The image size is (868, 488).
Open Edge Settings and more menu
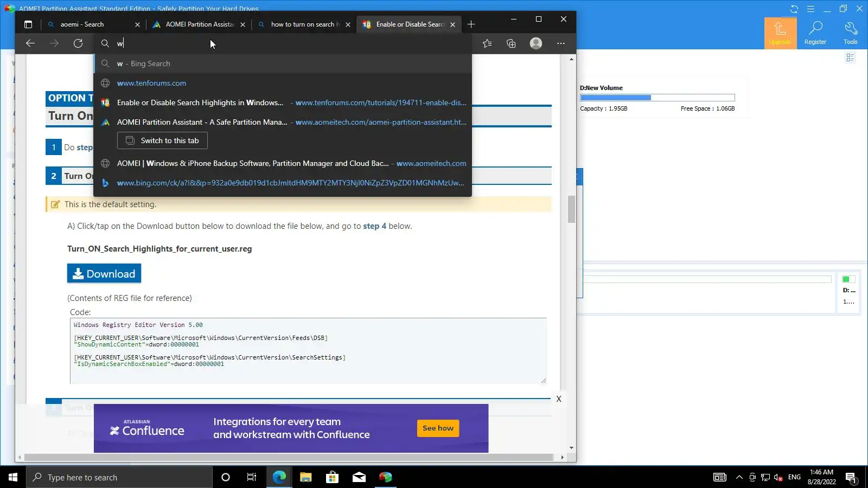point(561,43)
